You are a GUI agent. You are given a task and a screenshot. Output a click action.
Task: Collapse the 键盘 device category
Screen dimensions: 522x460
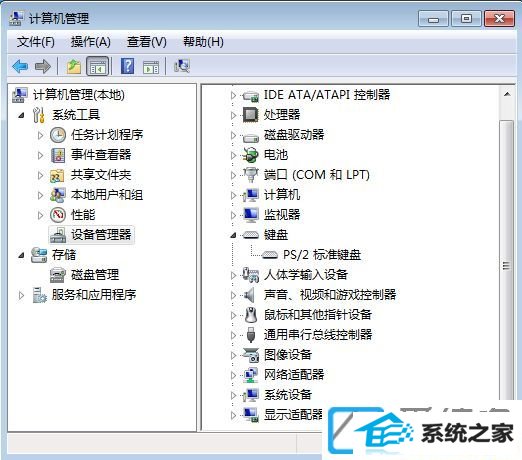233,235
